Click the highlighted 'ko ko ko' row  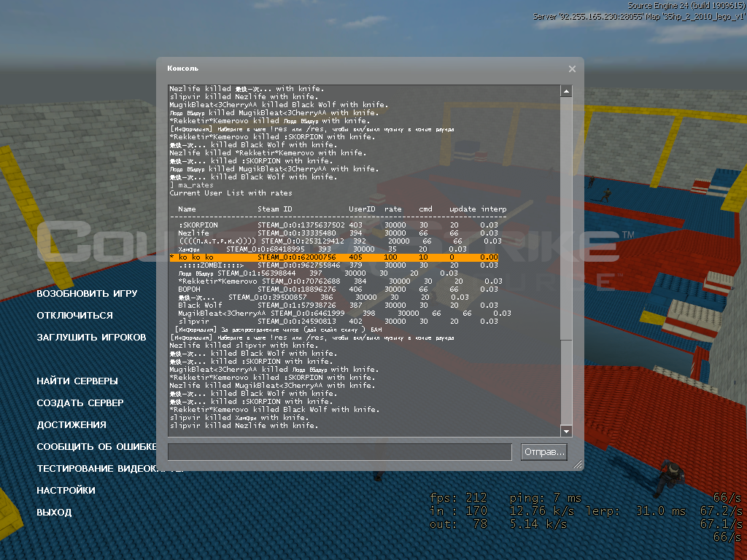(334, 257)
